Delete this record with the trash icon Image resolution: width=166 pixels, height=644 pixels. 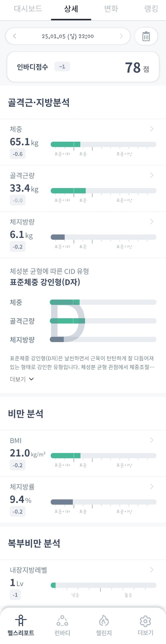[x=146, y=36]
